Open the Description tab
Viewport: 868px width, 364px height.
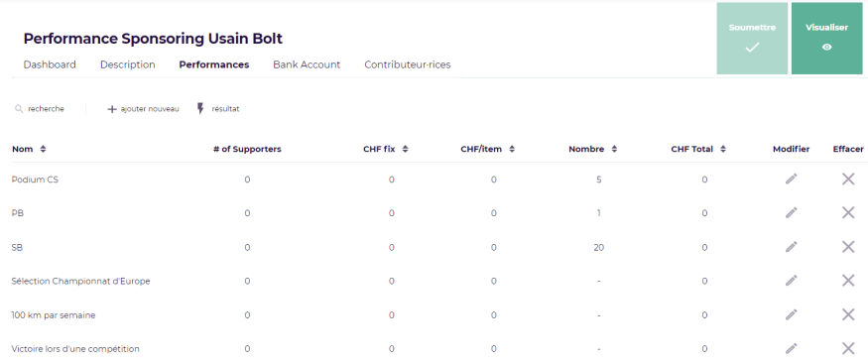pos(127,64)
